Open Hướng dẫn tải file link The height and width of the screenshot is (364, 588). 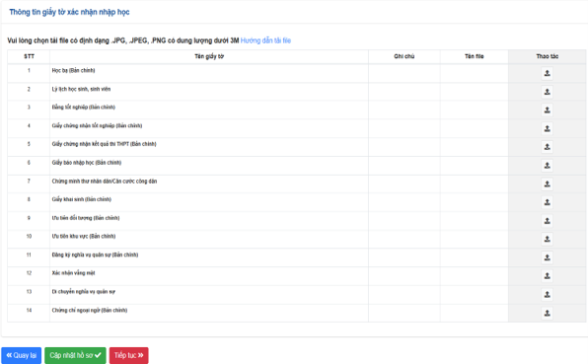265,40
